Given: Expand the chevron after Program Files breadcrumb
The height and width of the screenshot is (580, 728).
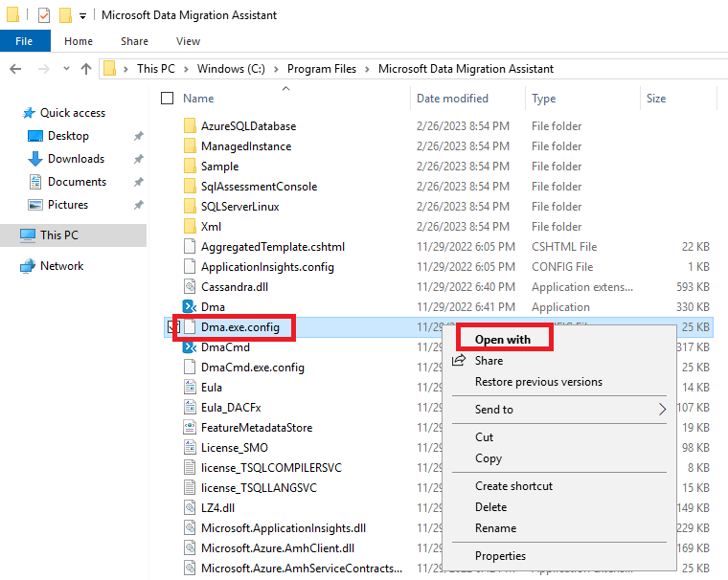Looking at the screenshot, I should pos(367,69).
